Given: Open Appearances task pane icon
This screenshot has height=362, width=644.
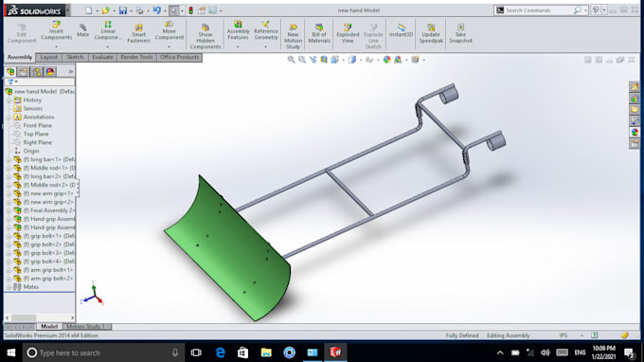Looking at the screenshot, I should click(635, 132).
